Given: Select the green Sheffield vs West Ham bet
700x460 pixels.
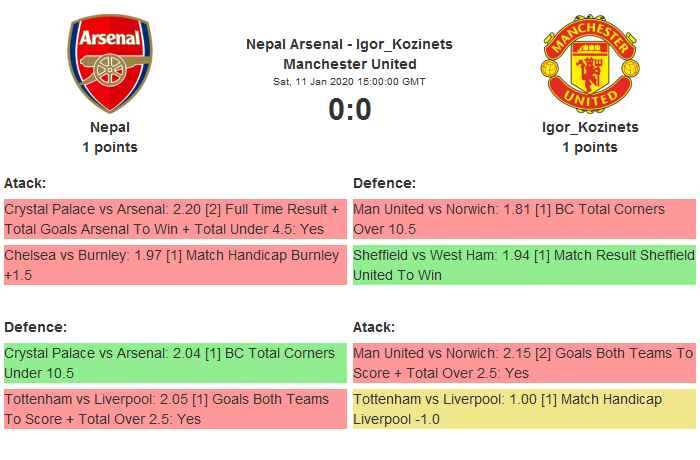Looking at the screenshot, I should (523, 265).
